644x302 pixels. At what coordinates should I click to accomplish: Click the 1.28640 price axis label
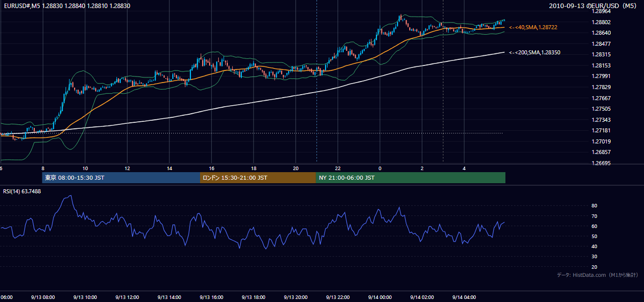click(x=601, y=33)
